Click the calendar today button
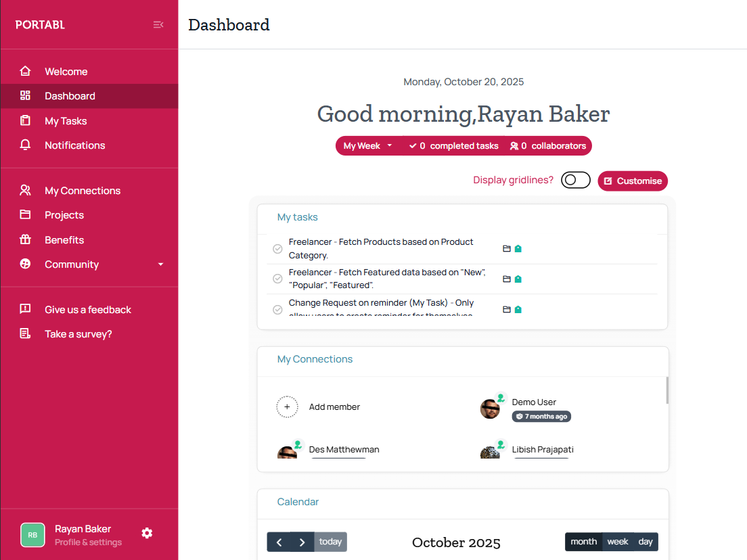Screen dimensions: 747x560 coord(330,542)
